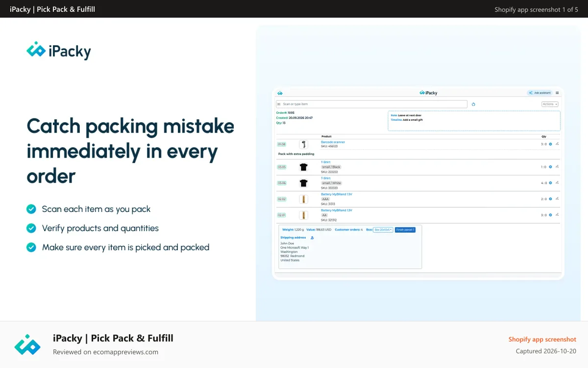Click the SKU: 456123 text
Viewport: 588px width, 368px height.
pyautogui.click(x=329, y=146)
